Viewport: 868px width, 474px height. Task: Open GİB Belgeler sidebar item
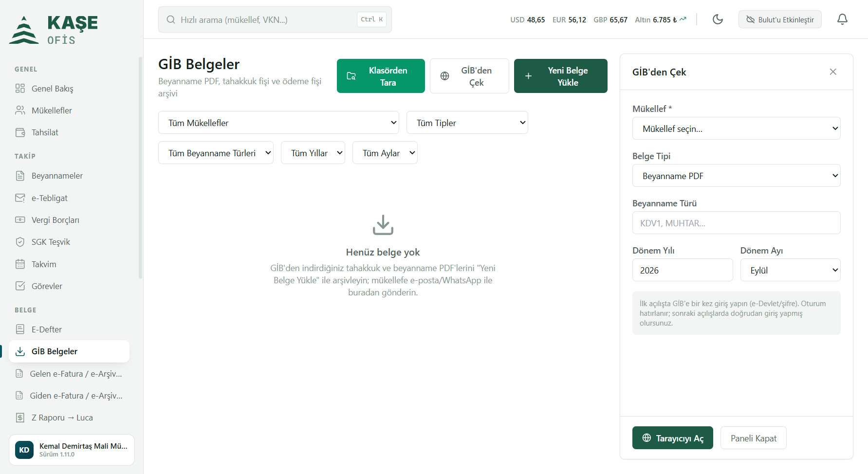(69, 351)
